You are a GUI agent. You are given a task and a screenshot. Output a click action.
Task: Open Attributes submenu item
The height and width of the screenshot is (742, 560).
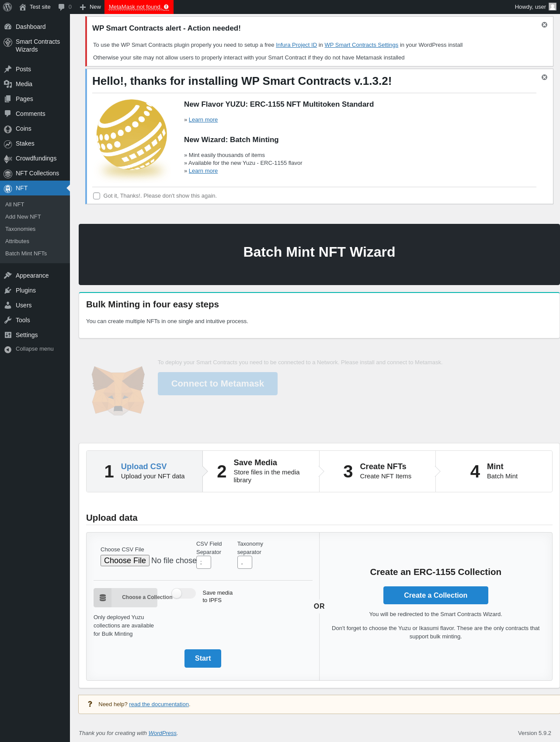click(x=17, y=241)
